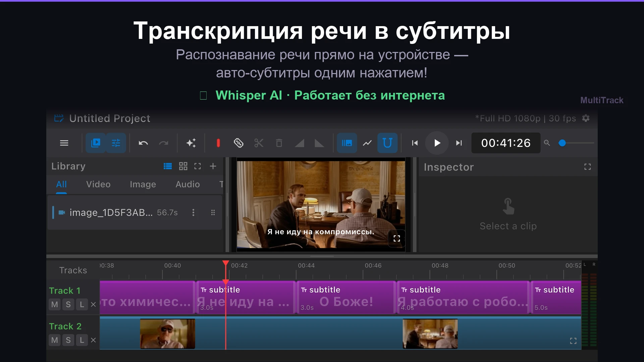Show the keyframe curve graph
644x362 pixels.
[x=367, y=143]
